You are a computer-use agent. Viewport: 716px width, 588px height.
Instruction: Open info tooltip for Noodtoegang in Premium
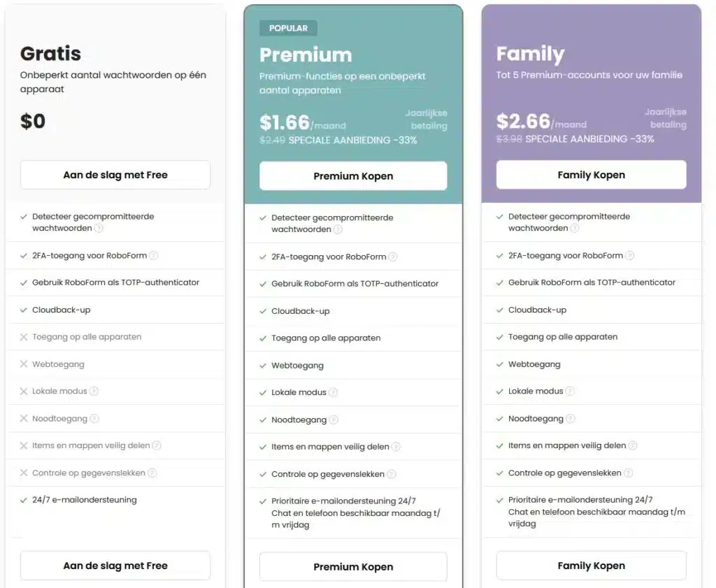[x=334, y=420]
